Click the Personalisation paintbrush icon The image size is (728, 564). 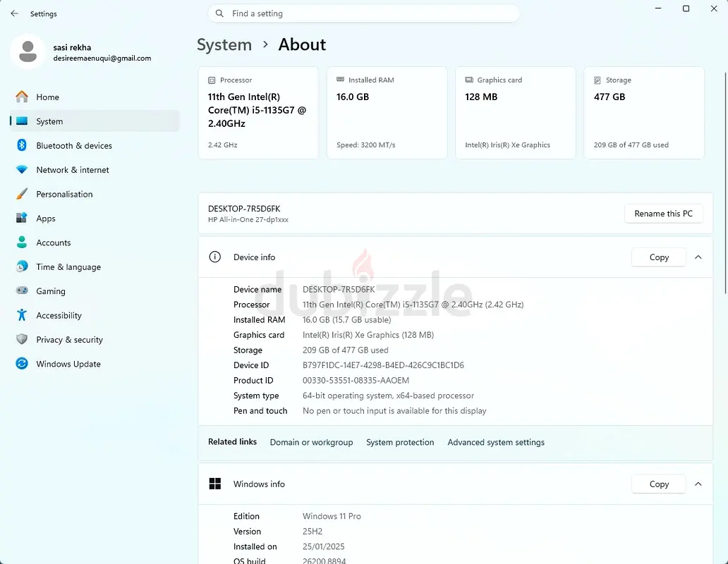point(22,194)
